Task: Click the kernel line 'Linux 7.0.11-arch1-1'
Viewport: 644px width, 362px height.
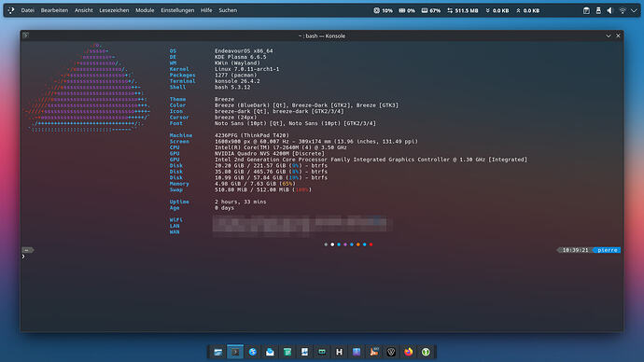Action: pos(246,69)
